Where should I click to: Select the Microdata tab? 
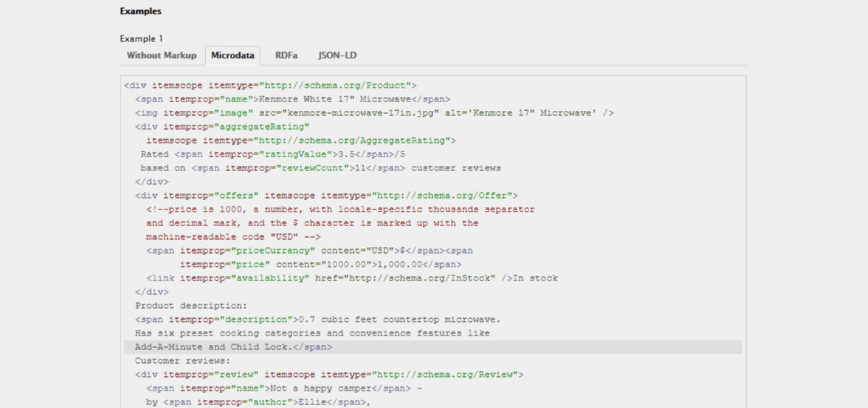[x=232, y=56]
